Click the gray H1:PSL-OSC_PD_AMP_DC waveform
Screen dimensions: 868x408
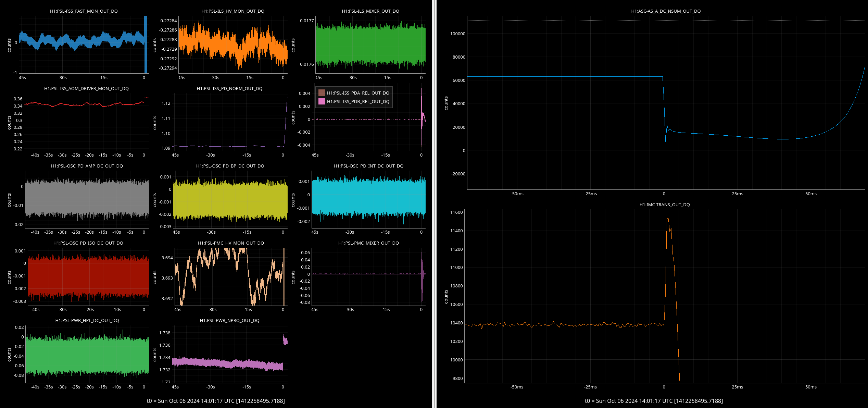pos(87,198)
